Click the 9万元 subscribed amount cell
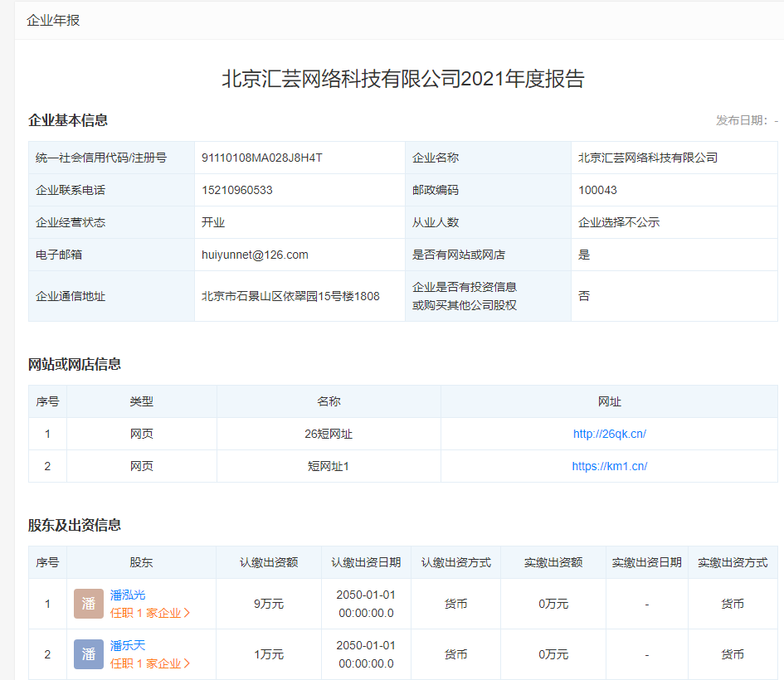The height and width of the screenshot is (680, 784). click(x=269, y=604)
